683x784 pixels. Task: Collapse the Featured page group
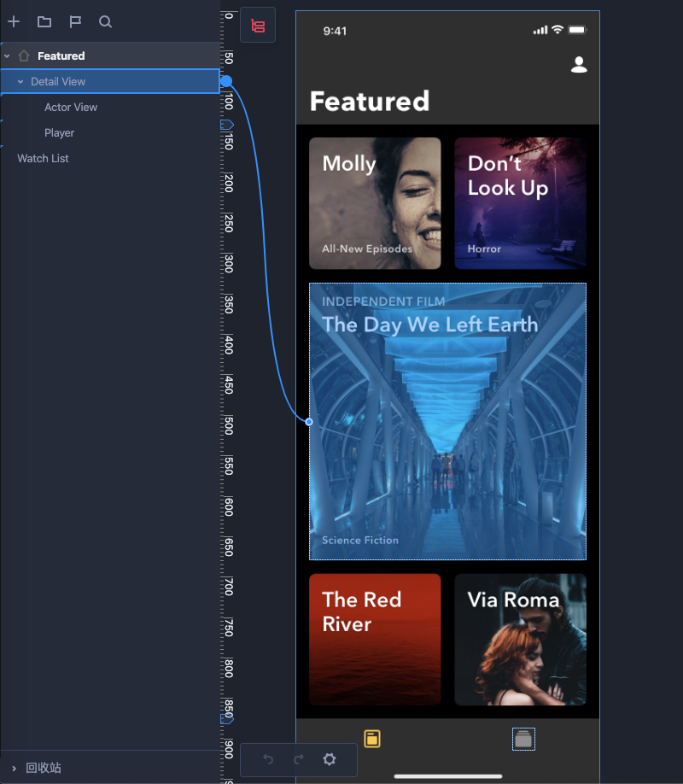tap(7, 56)
